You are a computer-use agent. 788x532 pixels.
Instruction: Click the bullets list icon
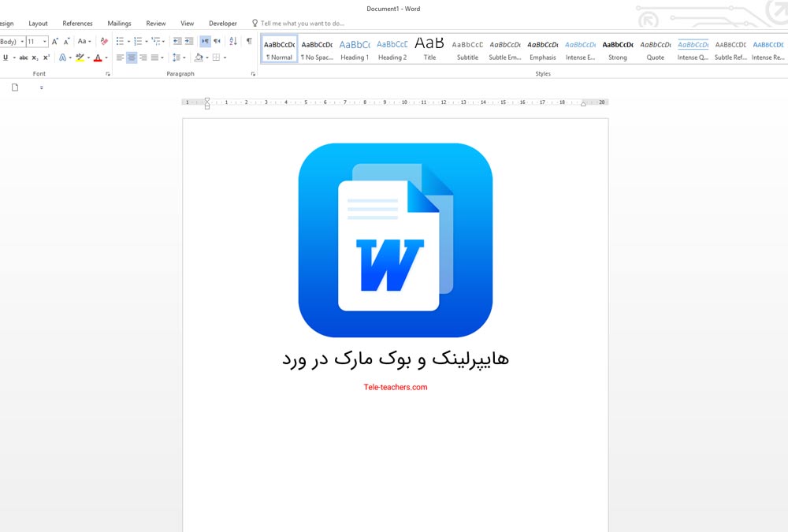point(120,41)
